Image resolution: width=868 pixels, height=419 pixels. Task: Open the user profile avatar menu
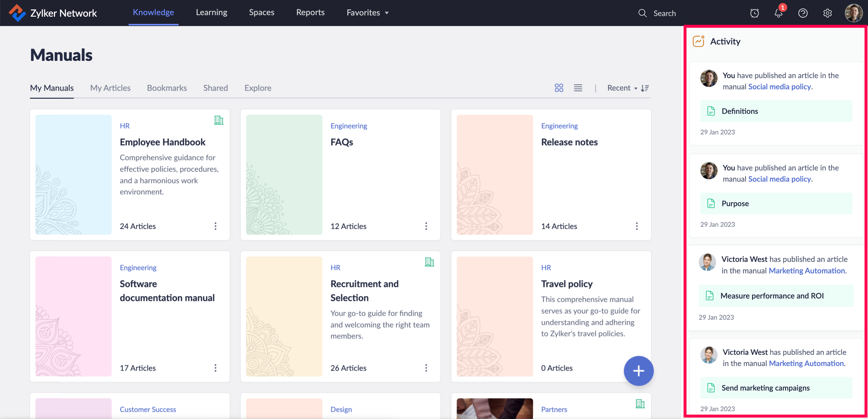[853, 13]
